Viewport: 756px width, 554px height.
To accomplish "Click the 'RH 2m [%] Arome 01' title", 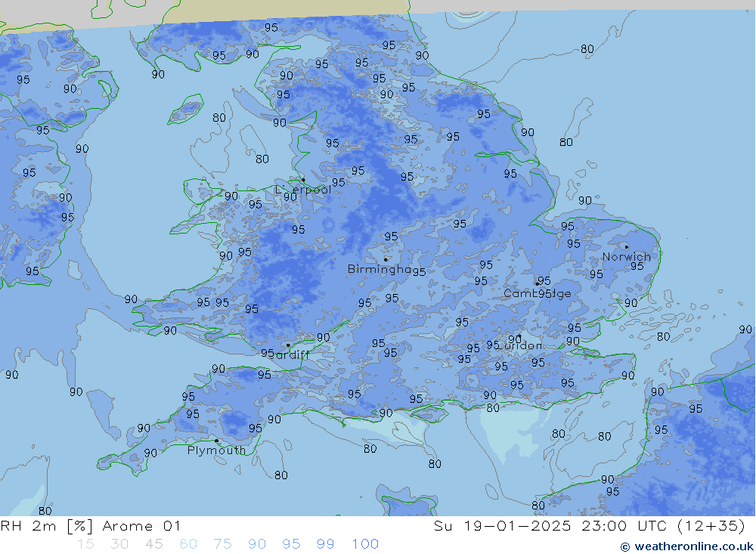I will [91, 526].
